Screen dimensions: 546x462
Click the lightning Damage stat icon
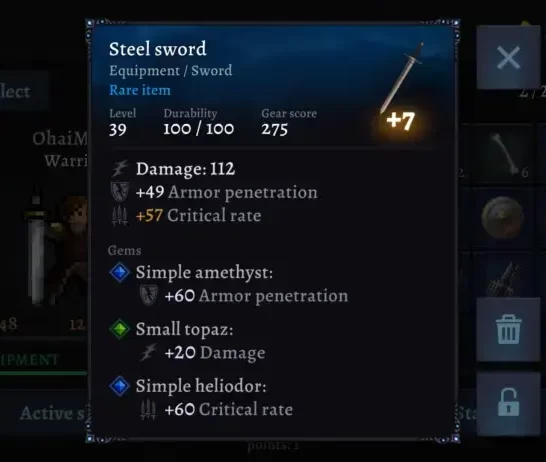tap(119, 169)
